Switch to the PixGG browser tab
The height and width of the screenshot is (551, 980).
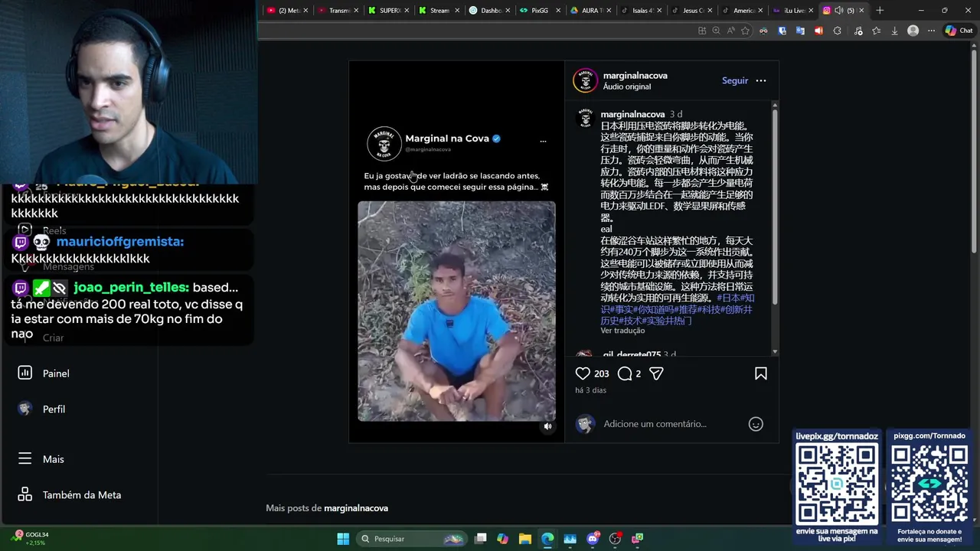pyautogui.click(x=540, y=11)
